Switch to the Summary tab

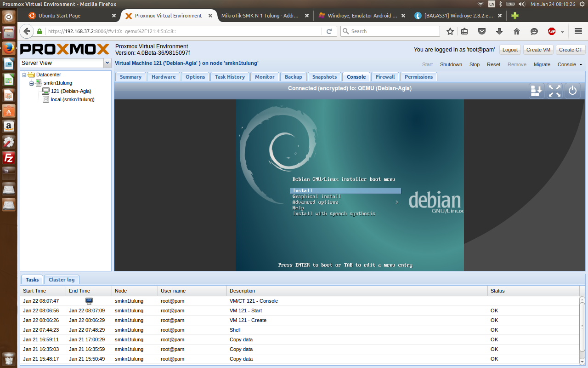130,77
